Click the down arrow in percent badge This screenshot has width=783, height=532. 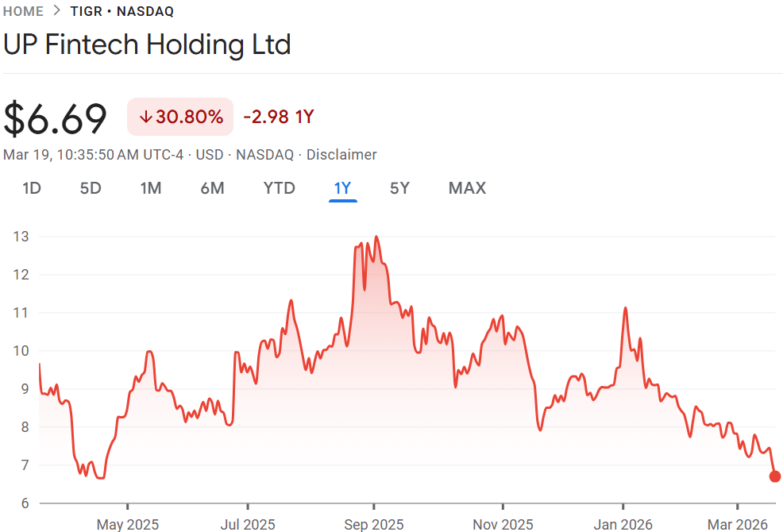click(145, 118)
